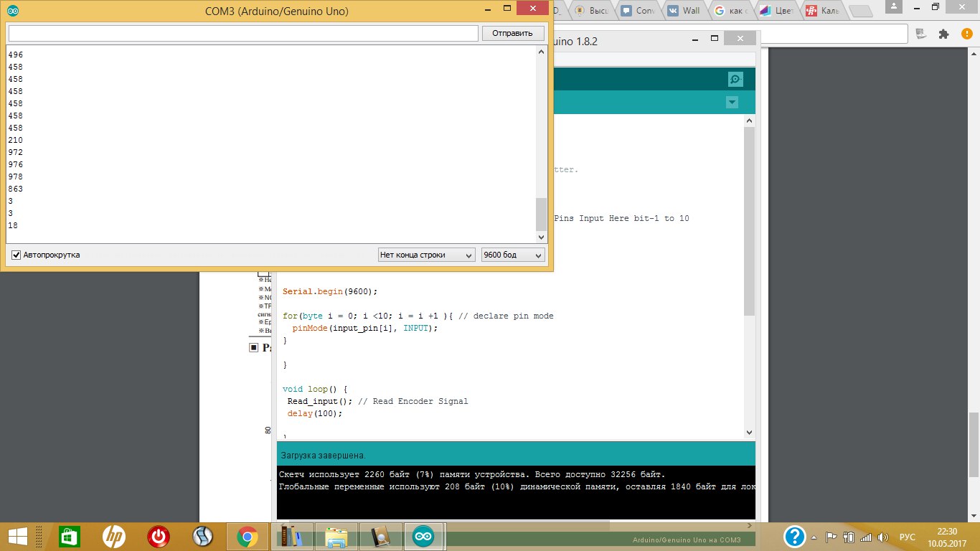980x551 pixels.
Task: Open the Action Center flag tray icon
Action: pos(832,537)
